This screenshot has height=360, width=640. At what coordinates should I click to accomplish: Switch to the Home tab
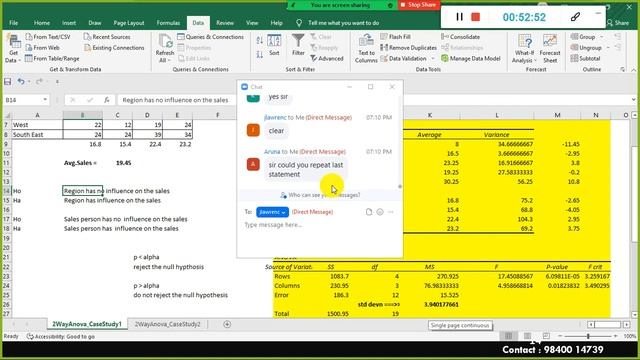(42, 23)
